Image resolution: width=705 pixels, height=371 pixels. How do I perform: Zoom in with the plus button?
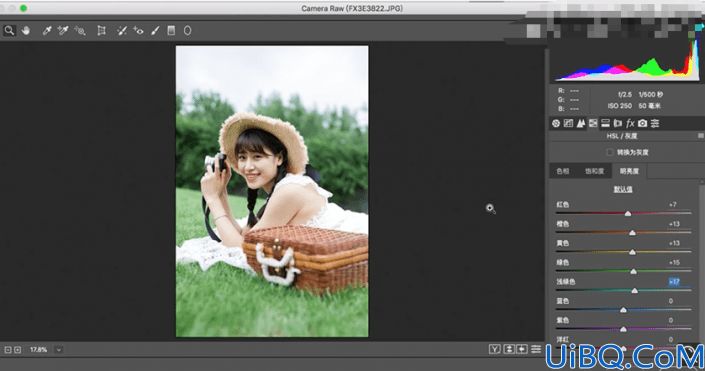coord(18,350)
